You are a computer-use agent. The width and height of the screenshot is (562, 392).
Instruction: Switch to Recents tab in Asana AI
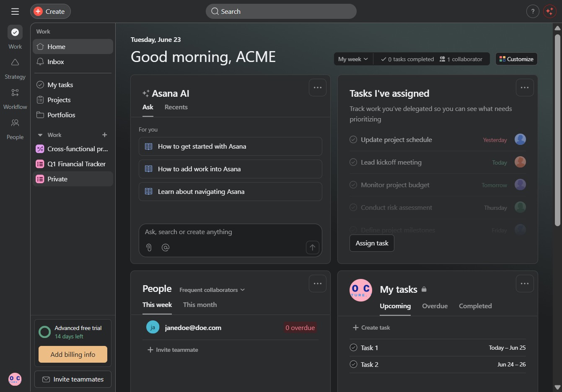coord(176,107)
